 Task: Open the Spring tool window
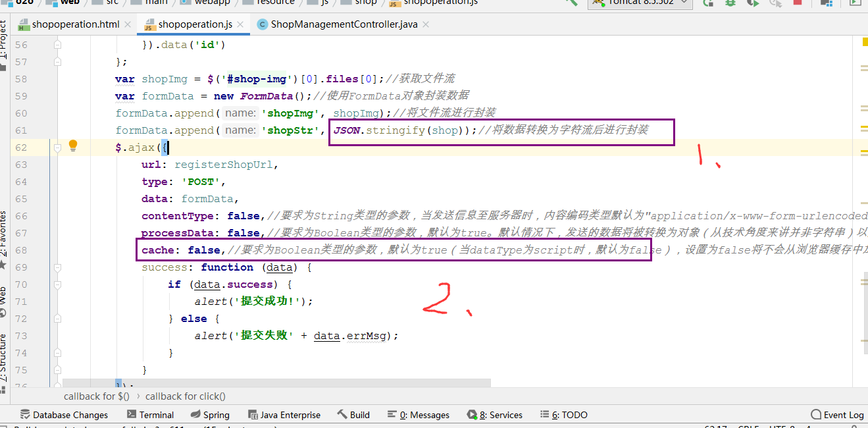coord(211,415)
